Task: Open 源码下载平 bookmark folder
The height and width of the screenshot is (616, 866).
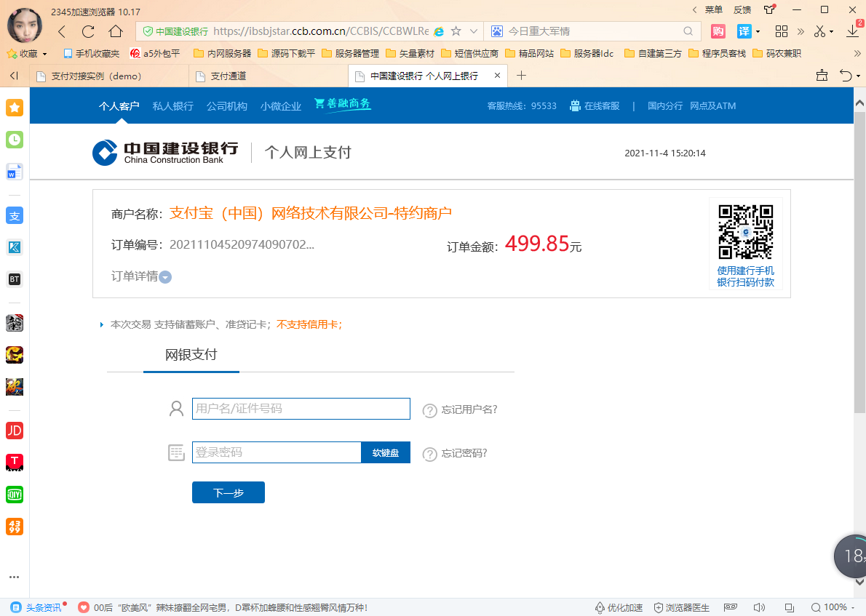Action: 286,54
